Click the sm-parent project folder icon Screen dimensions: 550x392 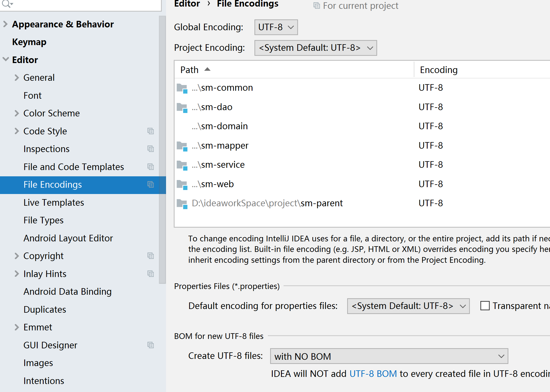tap(182, 204)
